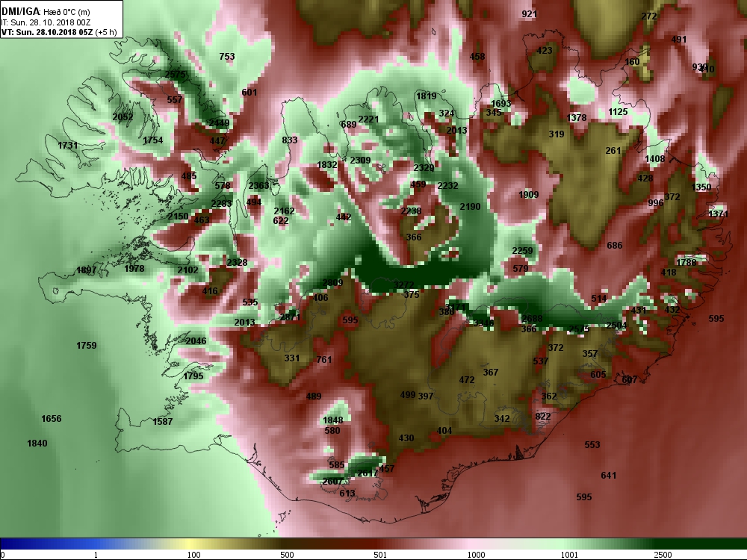Click the map value 2162

pos(285,211)
